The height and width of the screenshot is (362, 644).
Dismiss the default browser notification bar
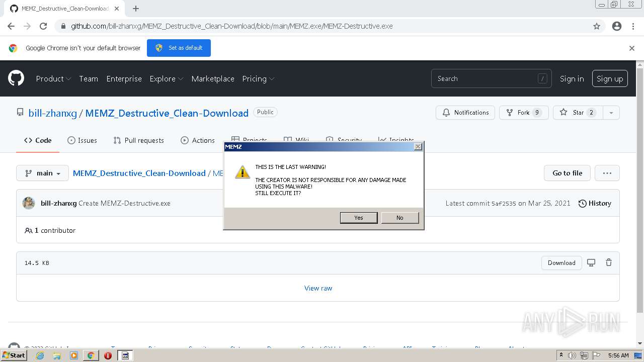tap(632, 48)
